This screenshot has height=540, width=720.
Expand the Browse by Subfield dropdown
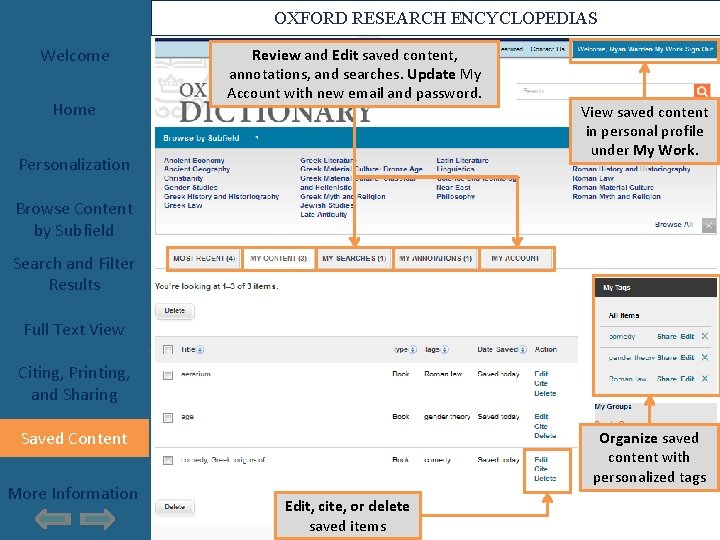[x=257, y=138]
